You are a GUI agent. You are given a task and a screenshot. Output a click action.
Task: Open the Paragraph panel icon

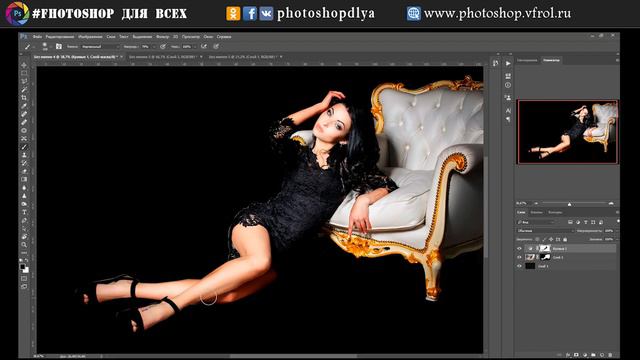tap(508, 119)
